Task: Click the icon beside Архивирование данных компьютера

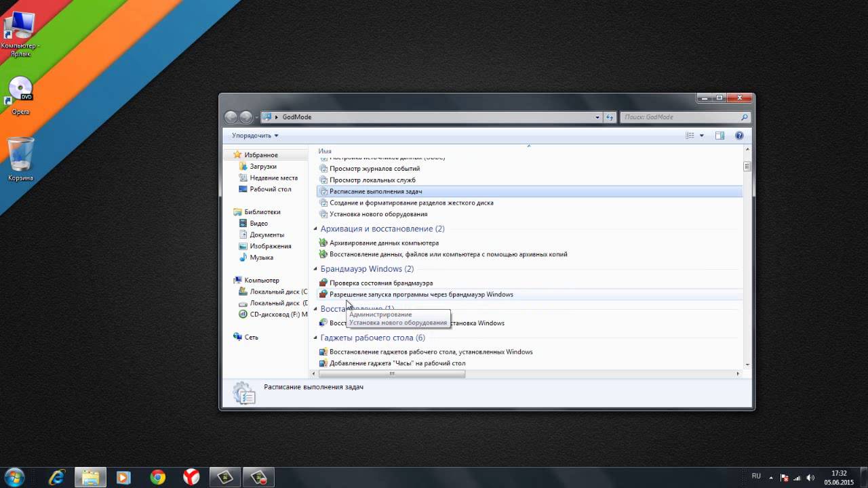Action: (x=323, y=243)
